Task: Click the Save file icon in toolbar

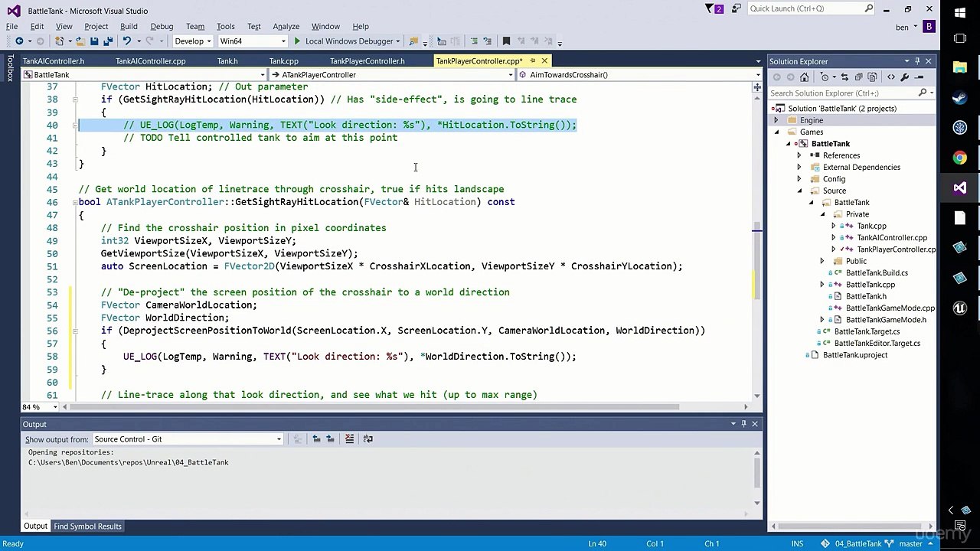Action: (94, 41)
